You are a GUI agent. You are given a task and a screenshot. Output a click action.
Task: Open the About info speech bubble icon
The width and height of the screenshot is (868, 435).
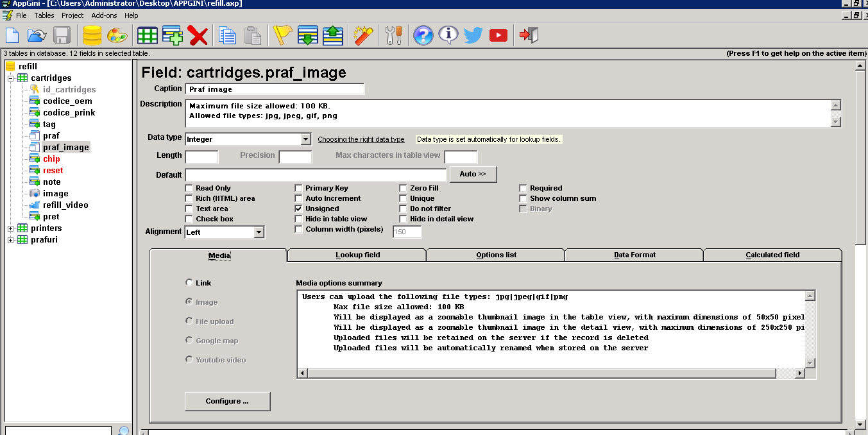click(448, 35)
